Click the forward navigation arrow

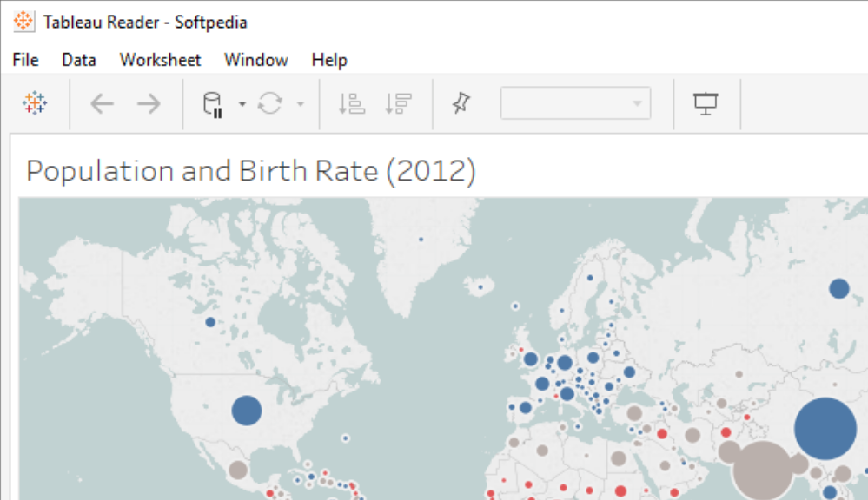click(149, 102)
